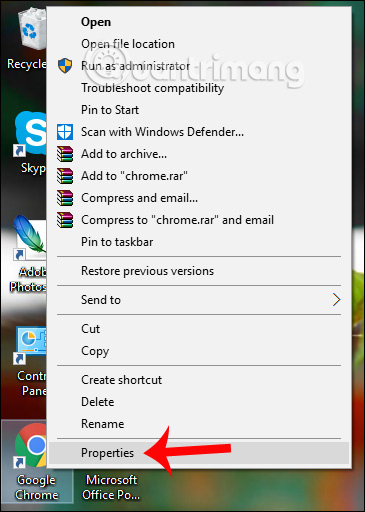Choose Pin to Start

199,110
